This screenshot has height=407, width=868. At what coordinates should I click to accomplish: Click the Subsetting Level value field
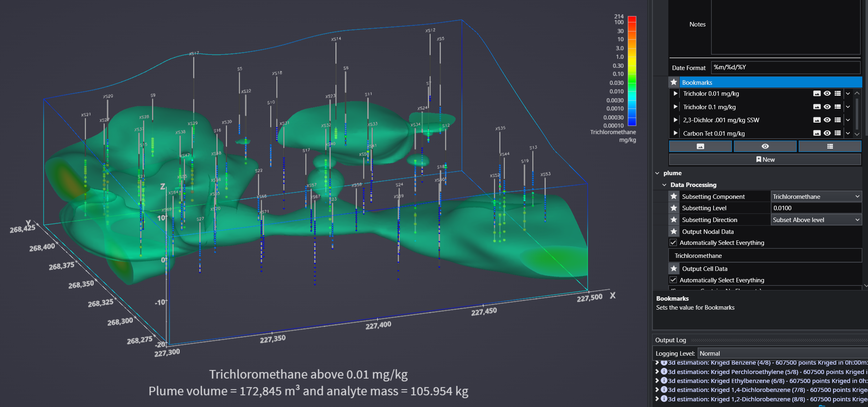816,208
